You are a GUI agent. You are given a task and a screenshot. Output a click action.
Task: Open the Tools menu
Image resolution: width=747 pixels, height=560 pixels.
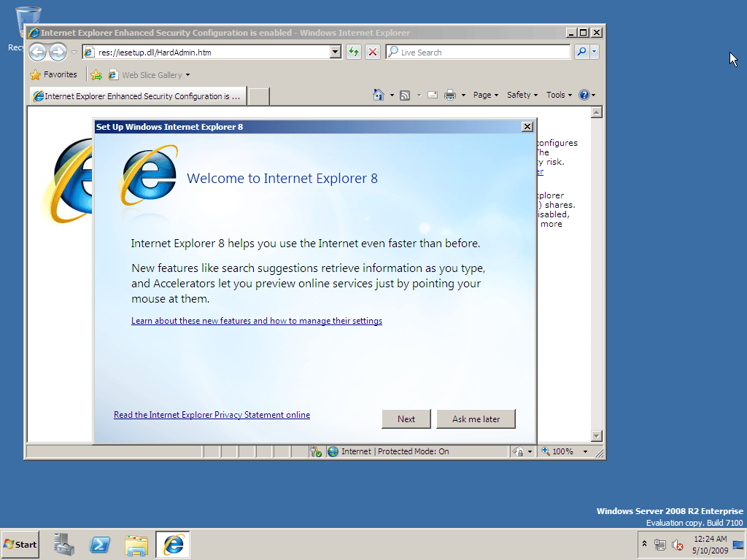tap(559, 95)
